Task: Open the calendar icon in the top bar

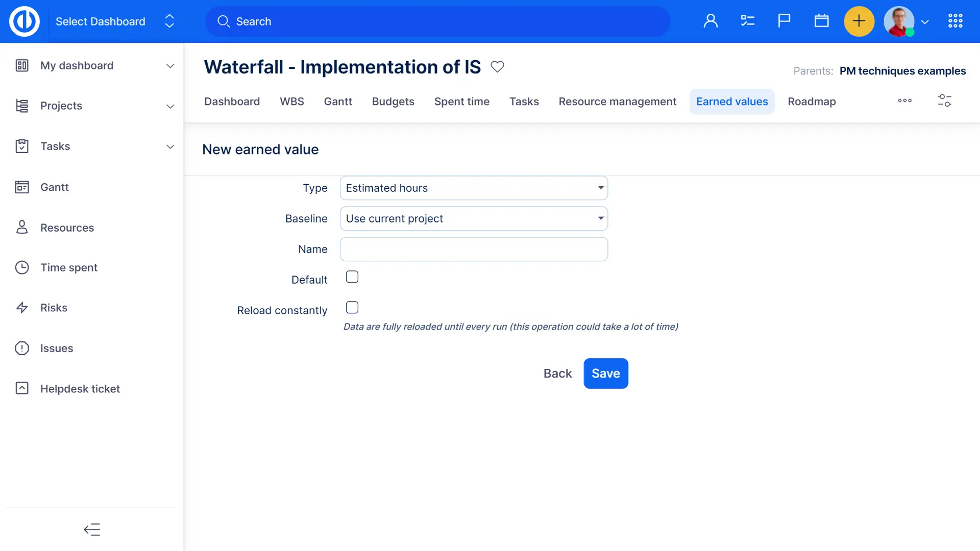Action: tap(821, 21)
